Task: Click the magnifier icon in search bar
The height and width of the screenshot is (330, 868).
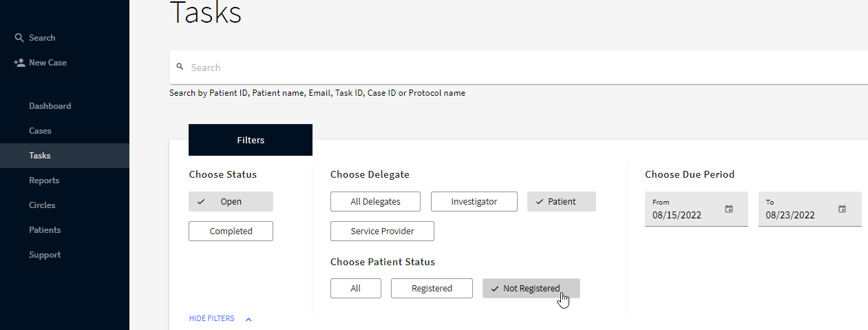Action: [x=180, y=67]
